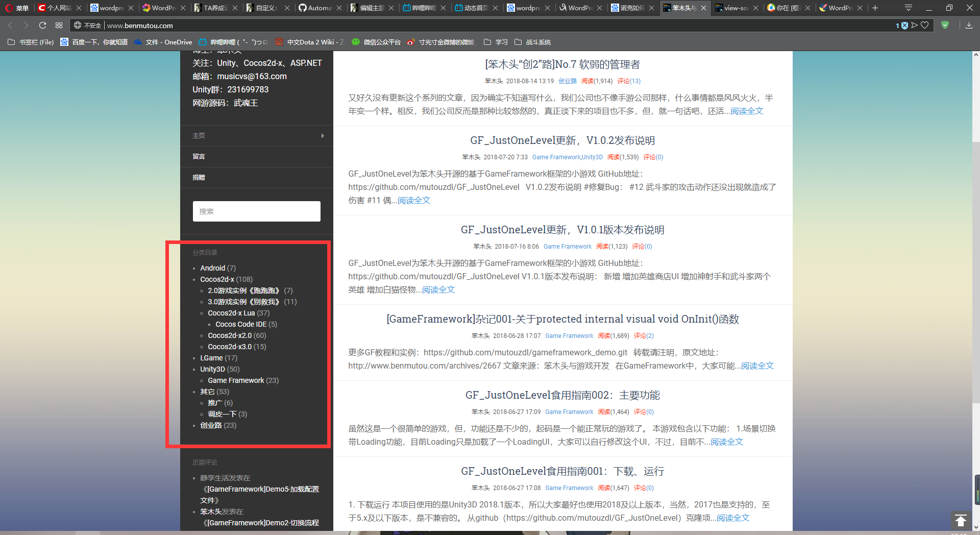980x535 pixels.
Task: Open the Android category
Action: point(212,268)
